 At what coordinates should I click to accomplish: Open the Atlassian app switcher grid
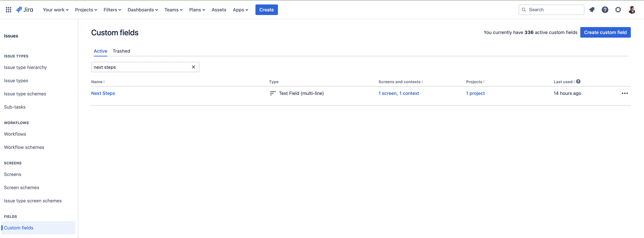coord(8,10)
